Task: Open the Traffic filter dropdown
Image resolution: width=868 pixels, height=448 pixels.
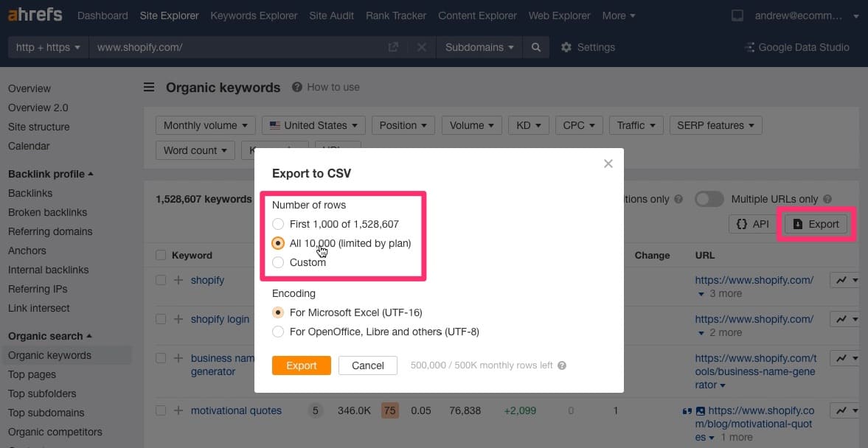Action: tap(636, 125)
